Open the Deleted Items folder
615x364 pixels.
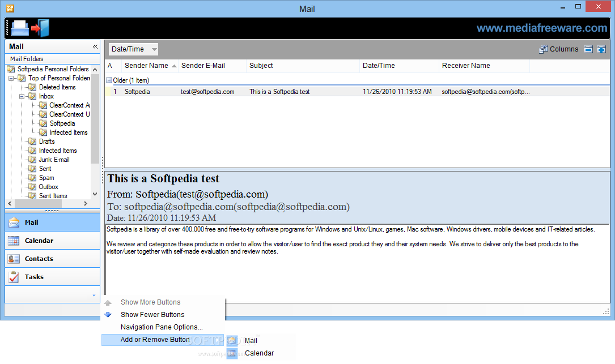pos(57,87)
